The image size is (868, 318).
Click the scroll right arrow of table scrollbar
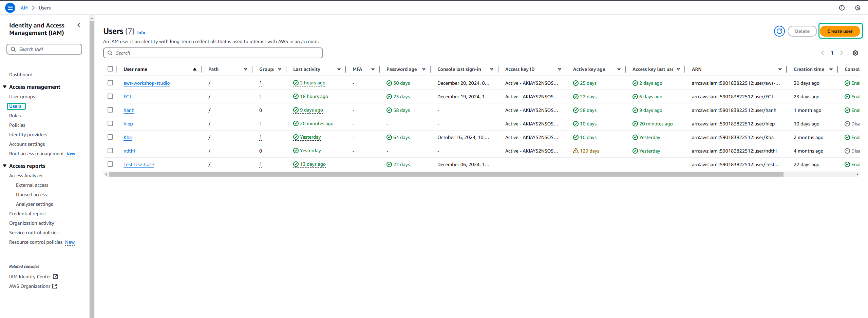coord(857,175)
